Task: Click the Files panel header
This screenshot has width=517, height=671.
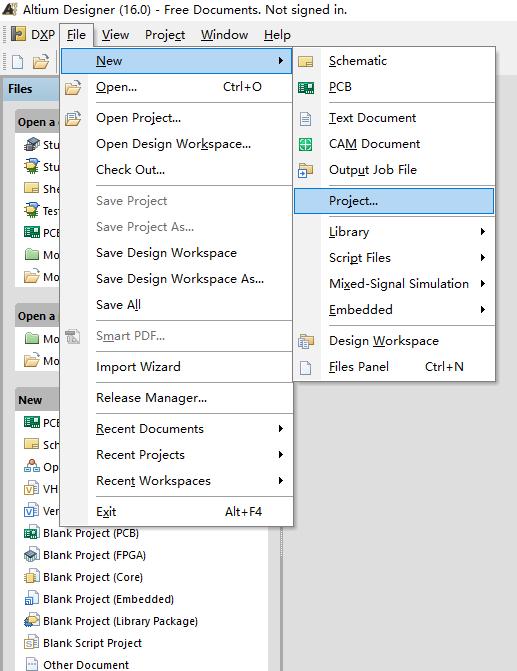Action: (30, 89)
